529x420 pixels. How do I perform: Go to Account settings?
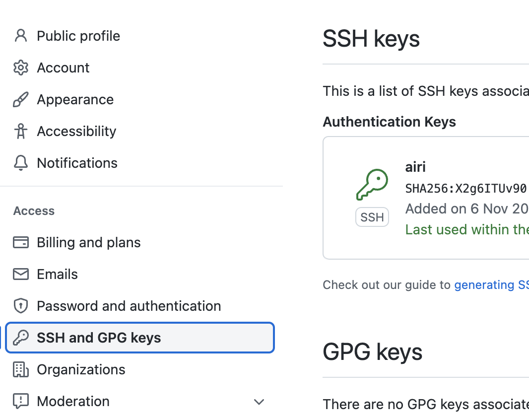[63, 68]
